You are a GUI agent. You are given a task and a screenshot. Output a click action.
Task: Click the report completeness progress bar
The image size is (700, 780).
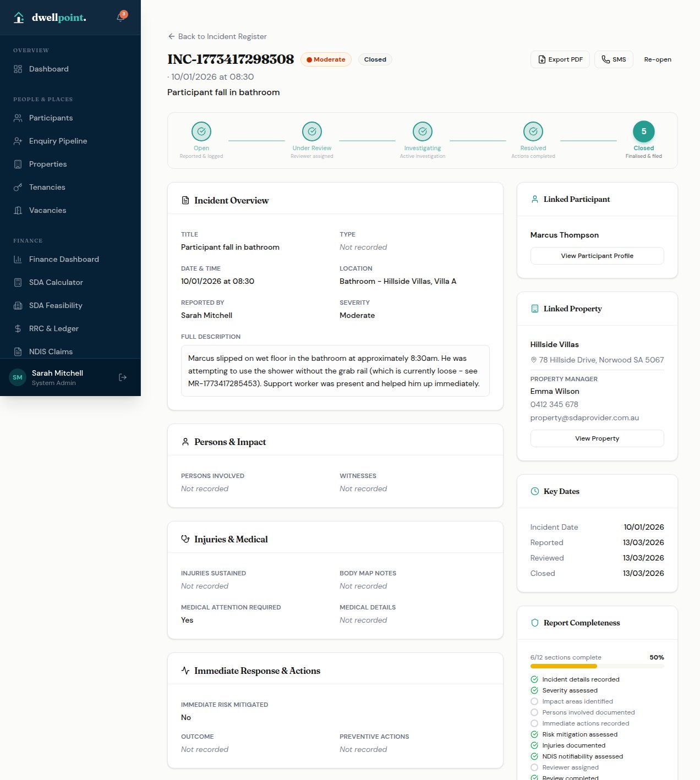(x=597, y=666)
